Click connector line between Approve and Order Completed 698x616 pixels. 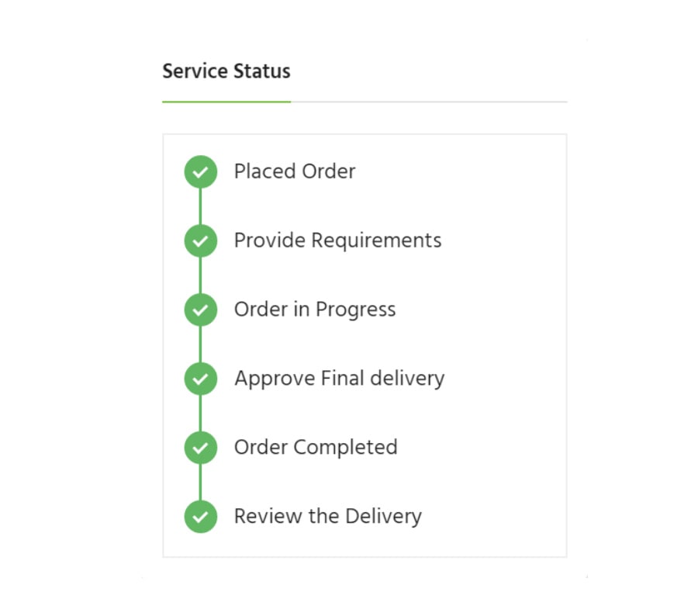pyautogui.click(x=200, y=414)
